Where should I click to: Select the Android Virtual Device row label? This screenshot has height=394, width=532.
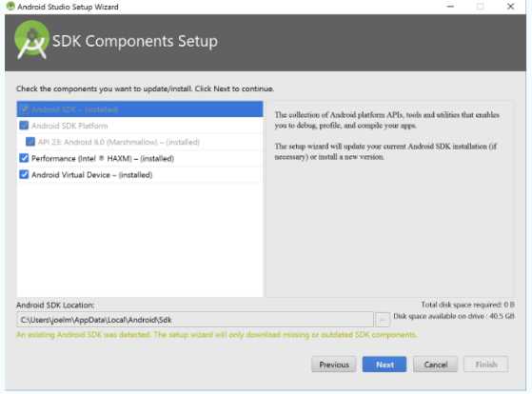pyautogui.click(x=91, y=175)
